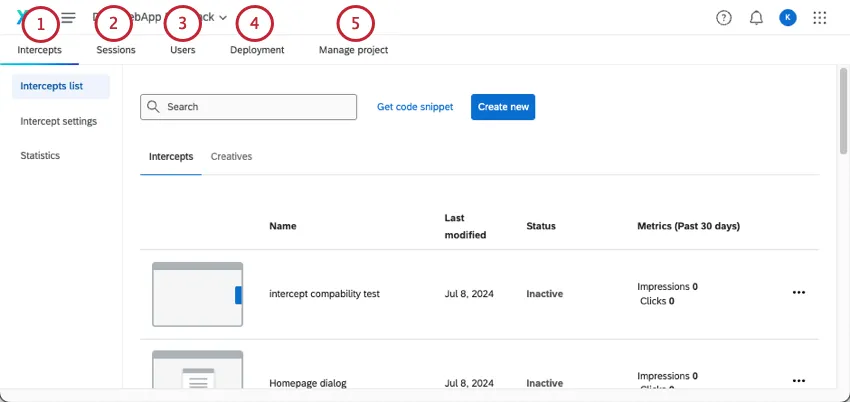This screenshot has width=850, height=402.
Task: Open the app switcher grid icon
Action: [x=820, y=18]
